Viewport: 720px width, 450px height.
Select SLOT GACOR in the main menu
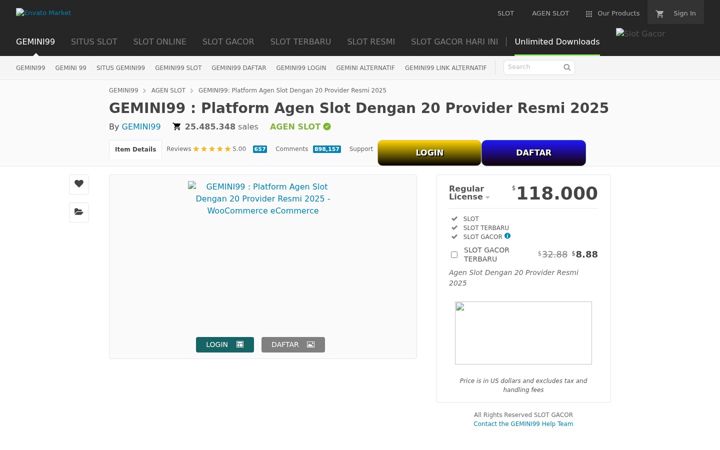(228, 41)
